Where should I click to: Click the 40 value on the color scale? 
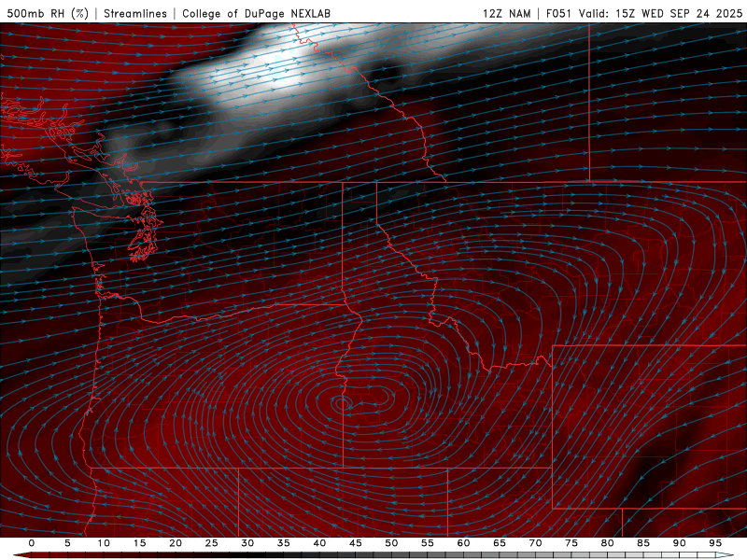319,543
